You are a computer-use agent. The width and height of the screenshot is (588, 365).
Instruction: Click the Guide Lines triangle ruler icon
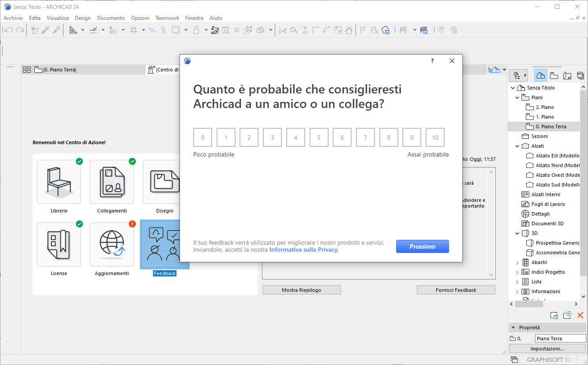click(73, 30)
